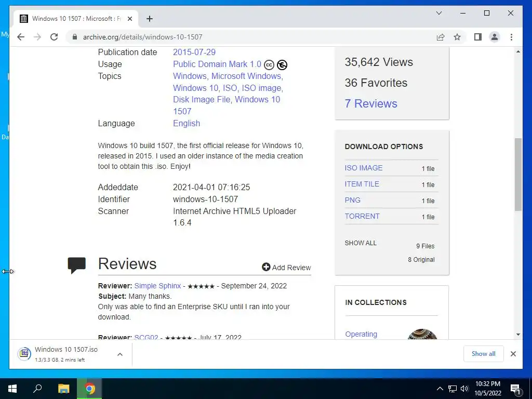Open File Explorer from taskbar
532x399 pixels.
click(x=63, y=389)
